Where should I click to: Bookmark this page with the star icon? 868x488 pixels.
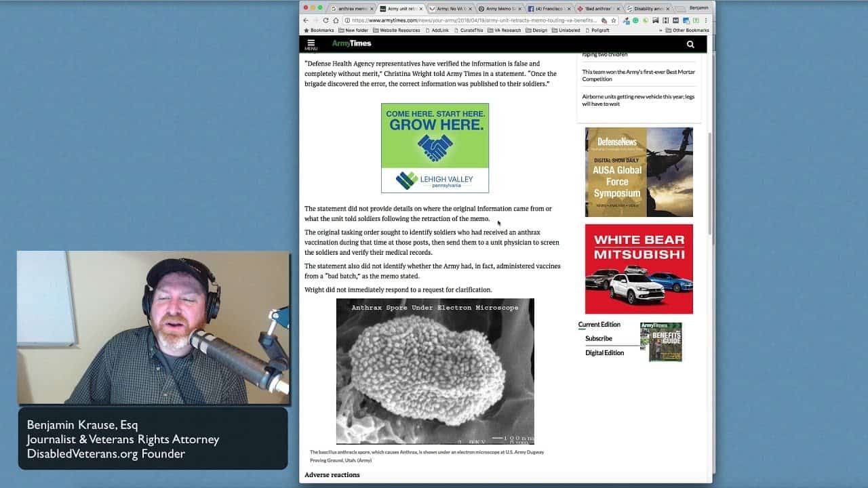(613, 20)
